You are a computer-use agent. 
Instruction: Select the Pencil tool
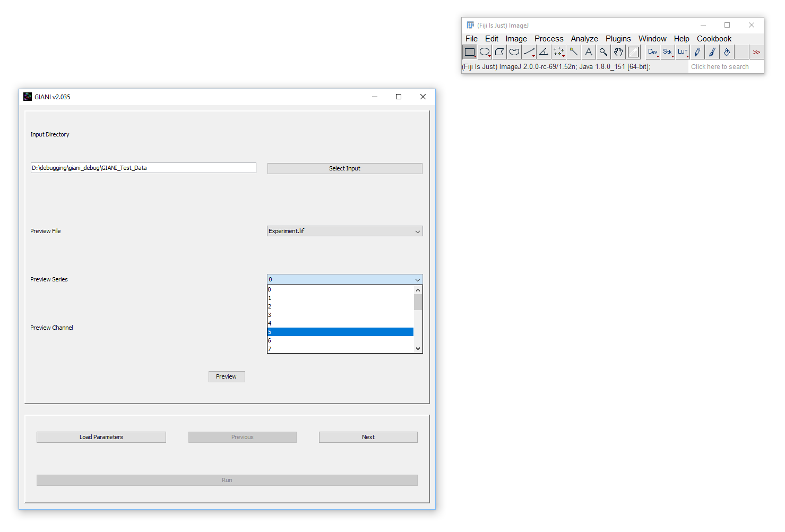[x=697, y=52]
